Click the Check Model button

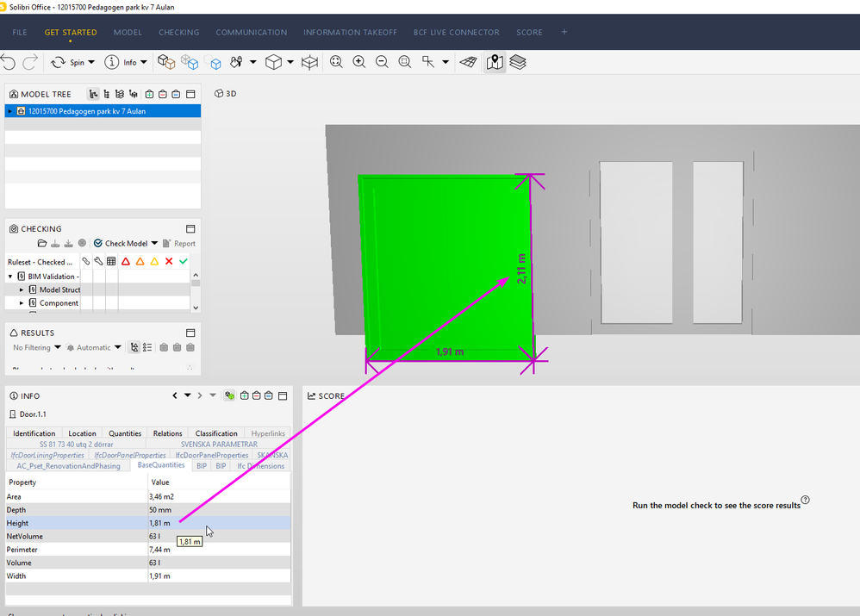tap(121, 243)
